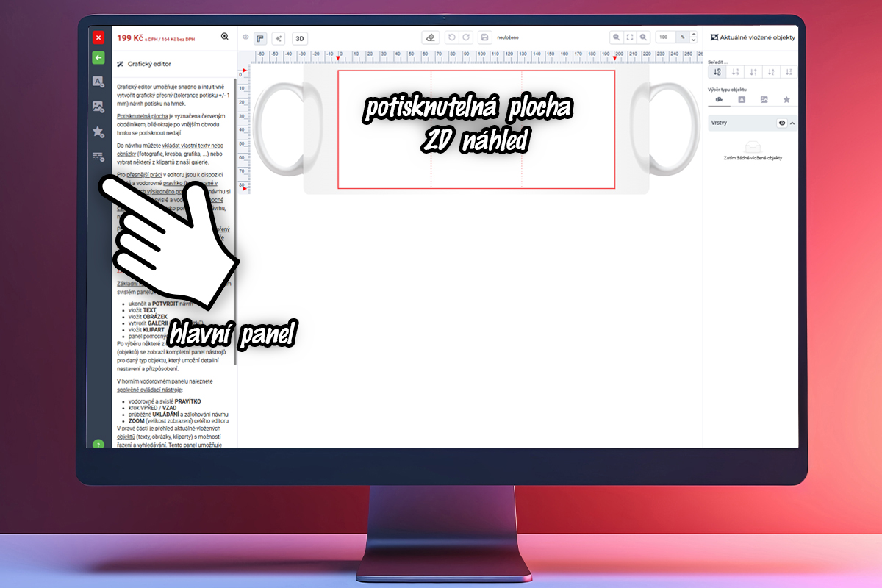Toggle the ruler display button
The image size is (882, 588).
(260, 37)
